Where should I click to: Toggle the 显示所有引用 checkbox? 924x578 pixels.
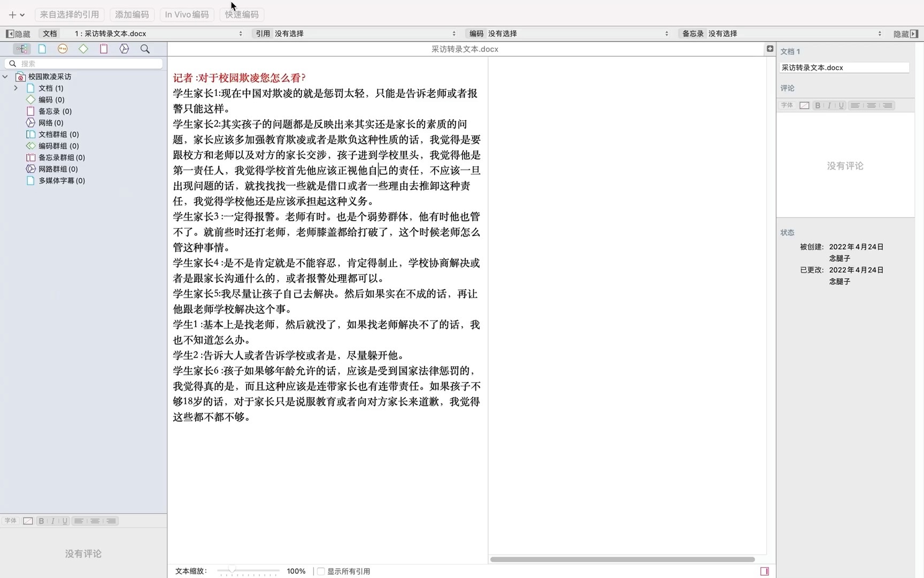[x=321, y=571]
